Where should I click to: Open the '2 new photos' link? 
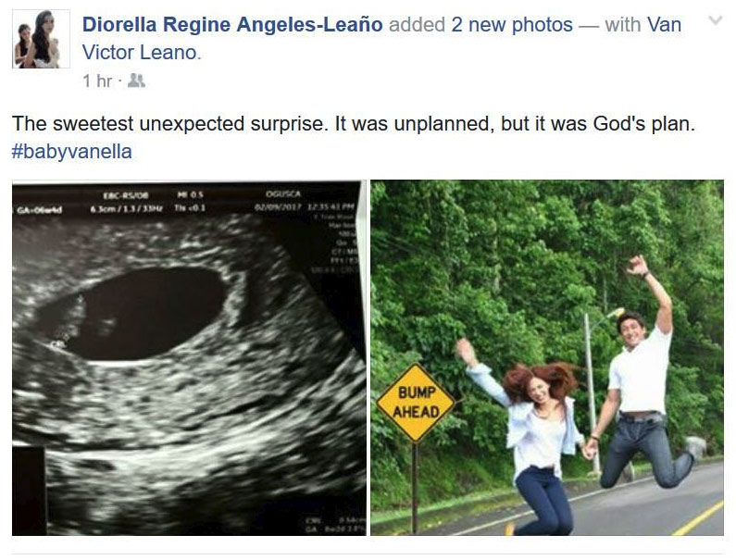[x=512, y=24]
